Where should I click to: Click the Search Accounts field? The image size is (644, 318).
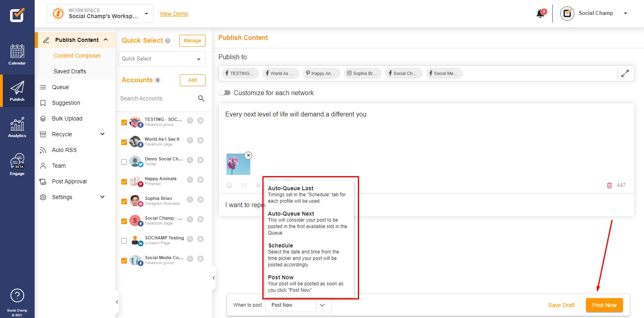(157, 98)
